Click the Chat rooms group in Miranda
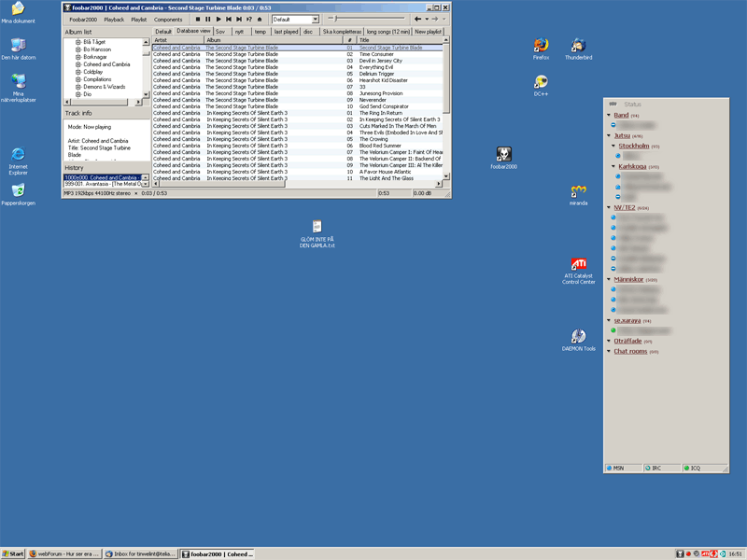 point(630,352)
